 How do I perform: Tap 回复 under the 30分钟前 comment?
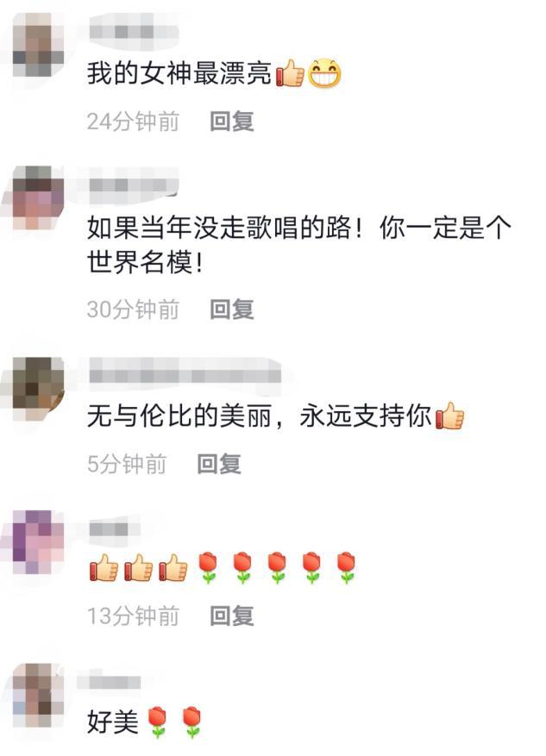231,309
